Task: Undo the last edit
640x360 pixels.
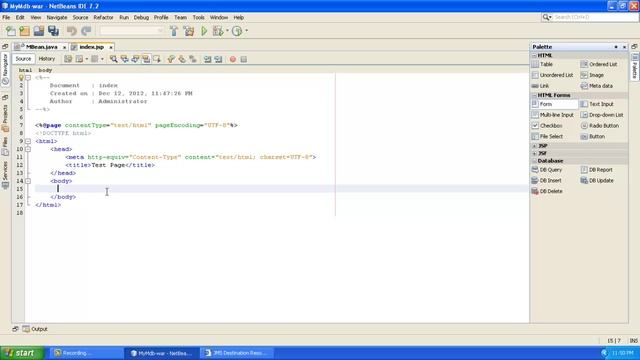Action: click(x=71, y=31)
